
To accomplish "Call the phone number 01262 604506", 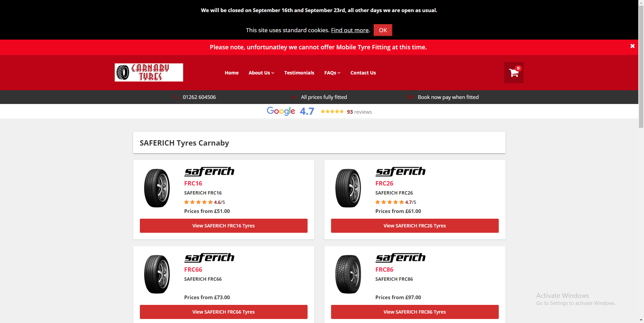I will tap(199, 97).
